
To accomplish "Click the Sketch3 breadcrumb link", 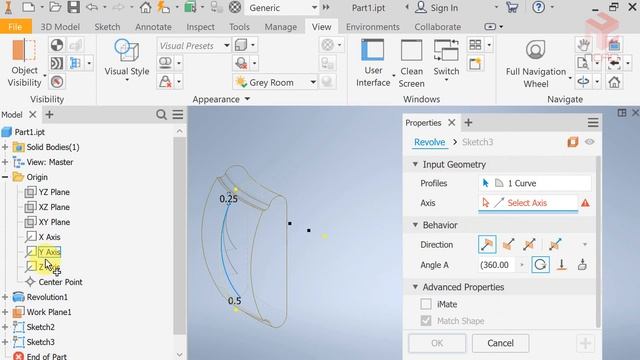I will (x=478, y=142).
